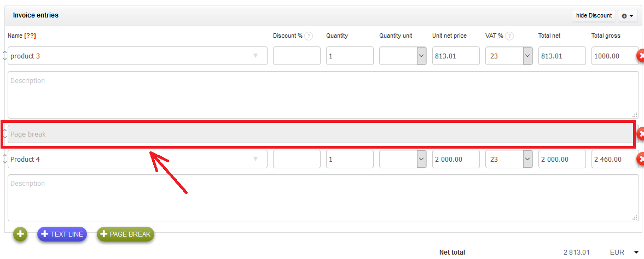The image size is (644, 259).
Task: Click the Total gross column header
Action: point(606,36)
